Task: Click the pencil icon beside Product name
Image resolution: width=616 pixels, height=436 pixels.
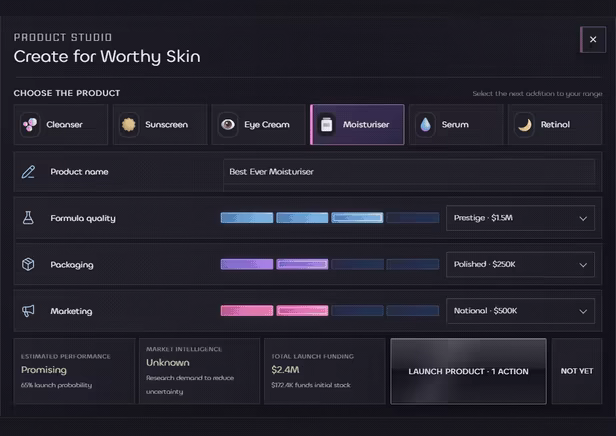Action: [x=28, y=172]
